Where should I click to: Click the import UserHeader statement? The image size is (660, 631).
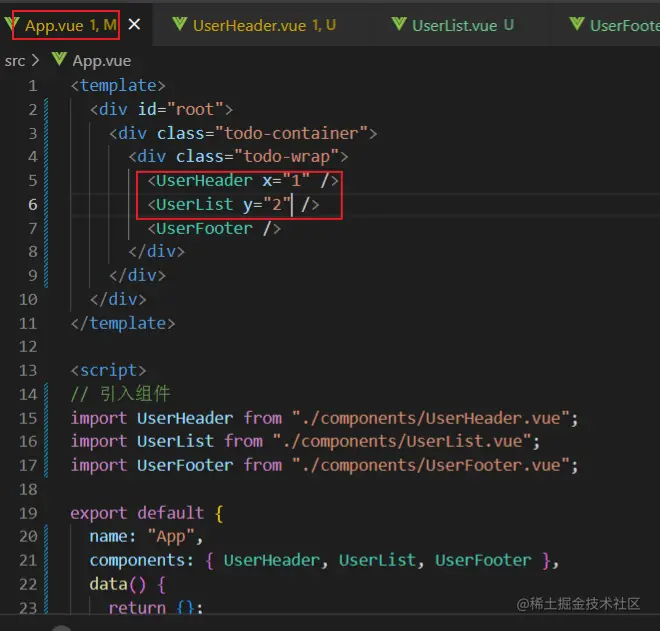pos(324,418)
